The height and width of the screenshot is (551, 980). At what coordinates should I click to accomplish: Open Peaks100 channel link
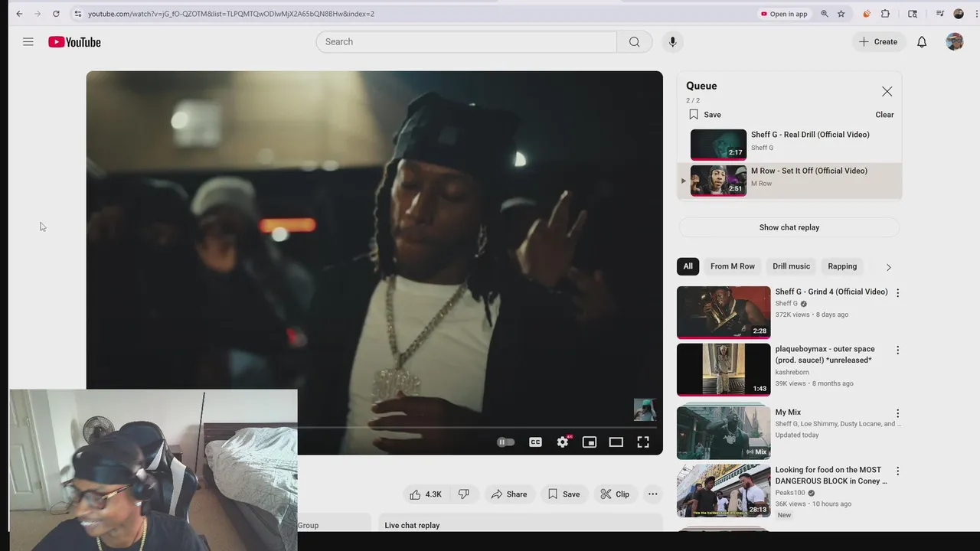tap(790, 493)
